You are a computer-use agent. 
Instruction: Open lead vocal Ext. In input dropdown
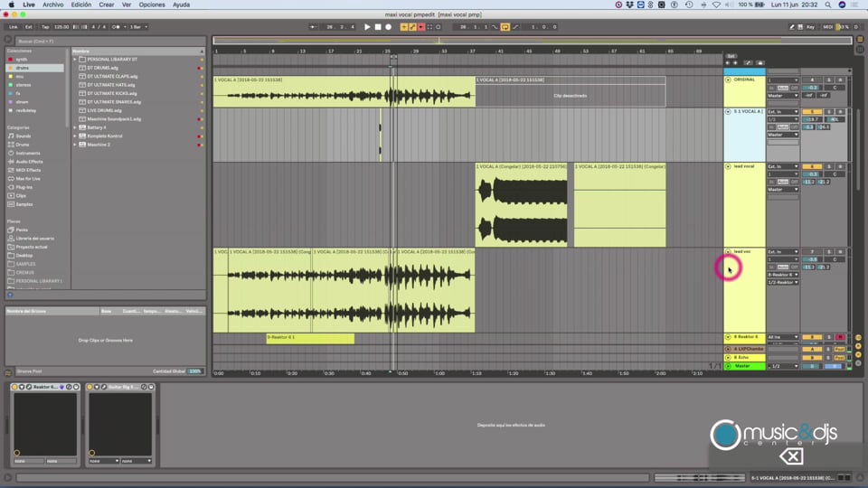coord(783,166)
